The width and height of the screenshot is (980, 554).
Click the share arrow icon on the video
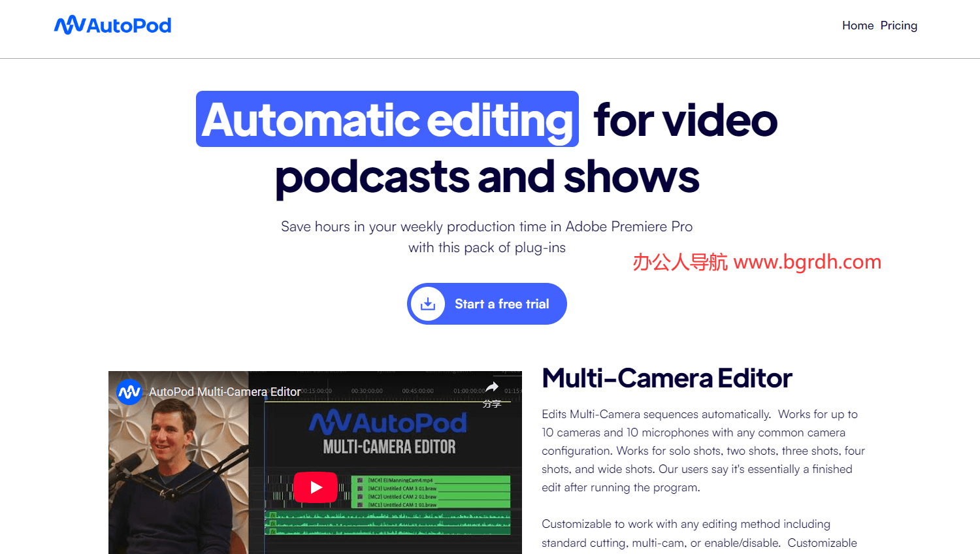tap(492, 387)
